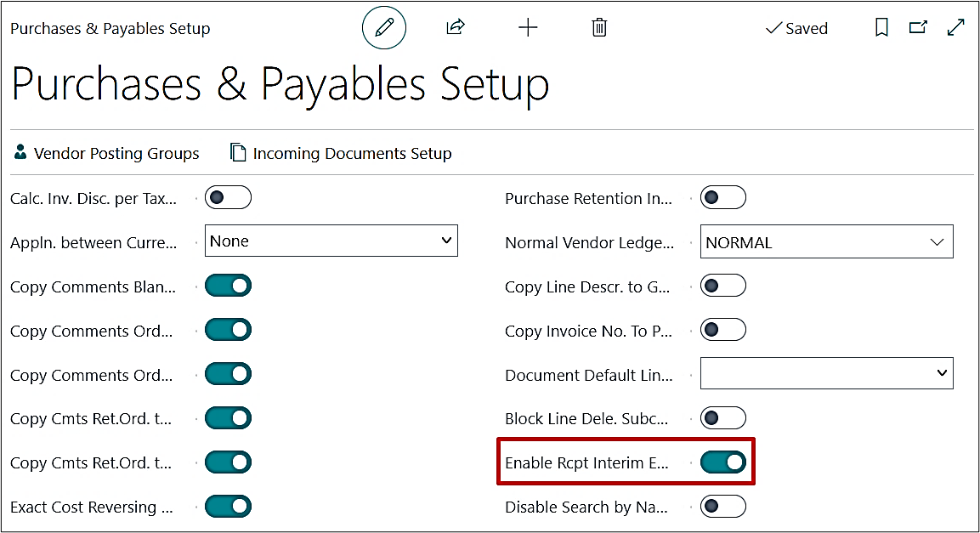This screenshot has width=980, height=533.
Task: Toggle Copy Line Descr. to G/L switch
Action: click(722, 286)
